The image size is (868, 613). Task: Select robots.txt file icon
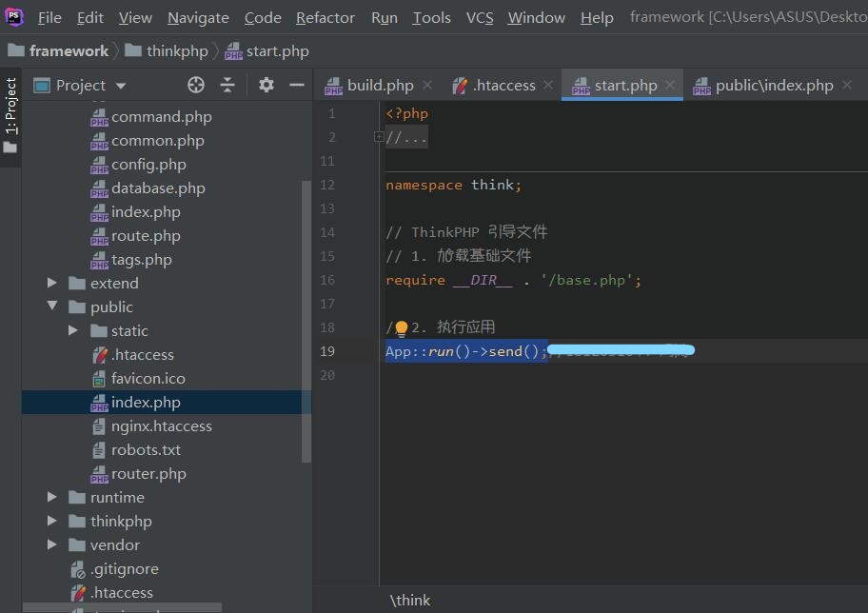[x=99, y=450]
